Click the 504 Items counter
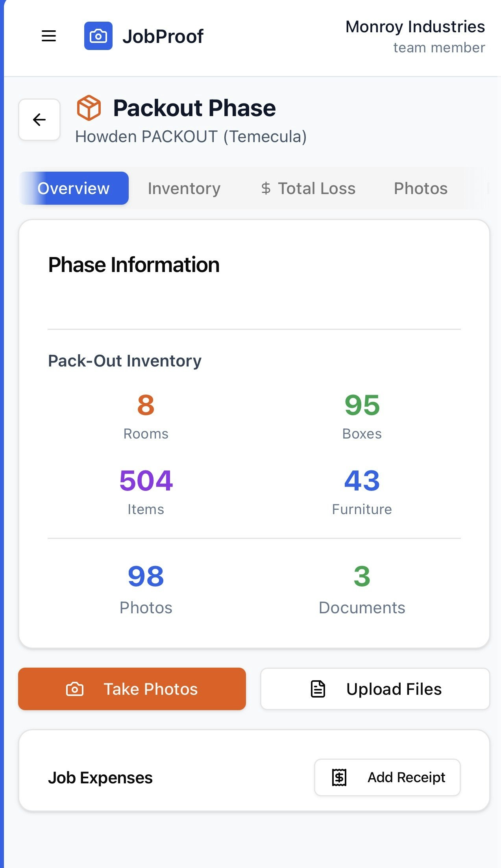The height and width of the screenshot is (868, 501). (146, 490)
